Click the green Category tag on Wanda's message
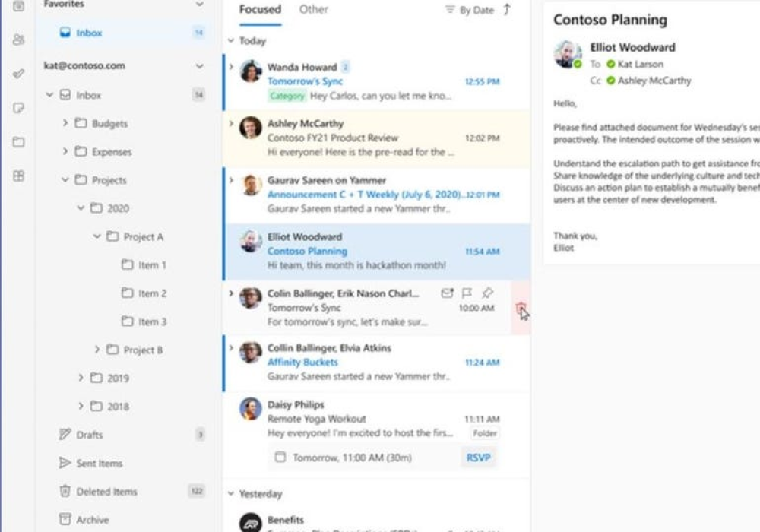 click(x=287, y=96)
